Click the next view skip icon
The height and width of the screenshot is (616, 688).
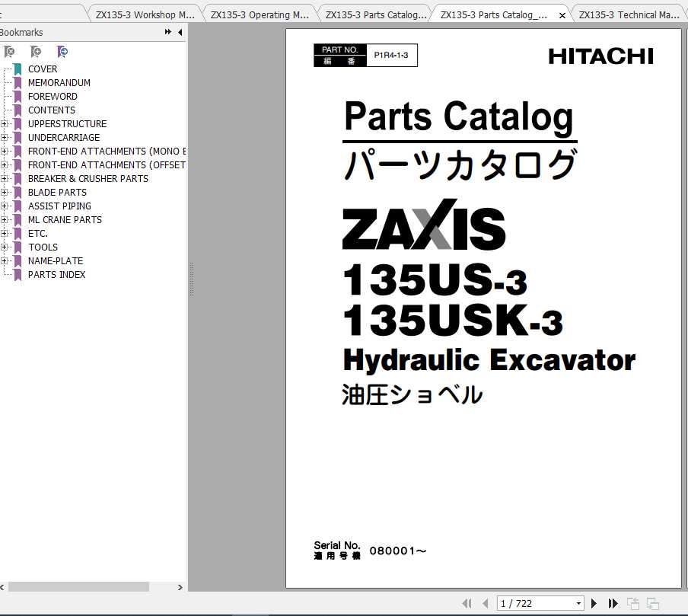coord(613,603)
